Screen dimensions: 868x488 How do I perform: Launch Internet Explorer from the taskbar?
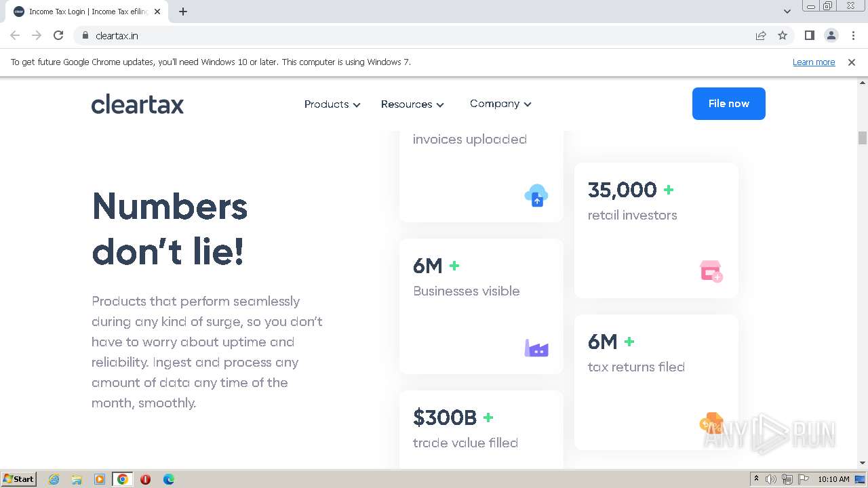[x=54, y=479]
